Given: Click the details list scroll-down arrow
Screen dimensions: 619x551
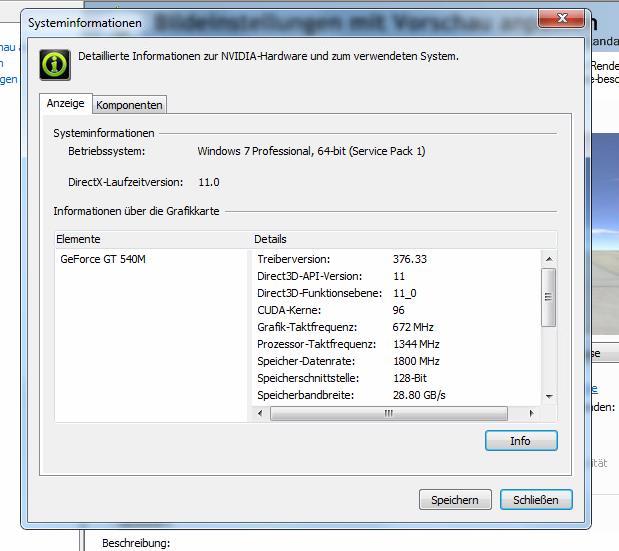Looking at the screenshot, I should coord(549,396).
